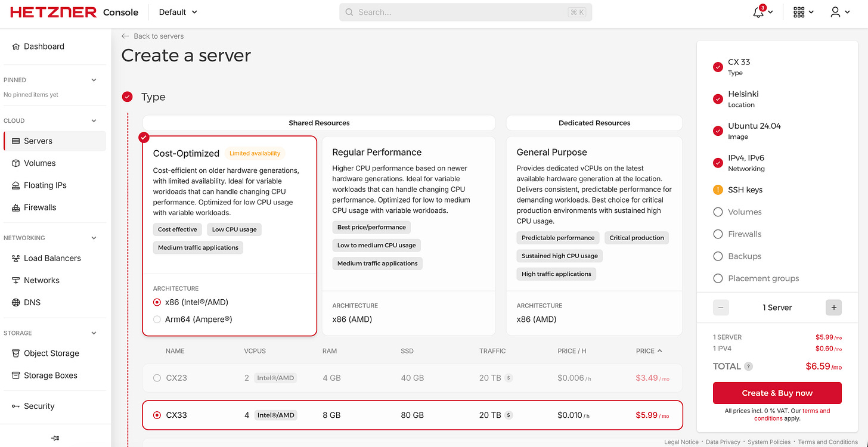Select Arm64 (Ampere) architecture radio
This screenshot has height=447, width=868.
(157, 319)
